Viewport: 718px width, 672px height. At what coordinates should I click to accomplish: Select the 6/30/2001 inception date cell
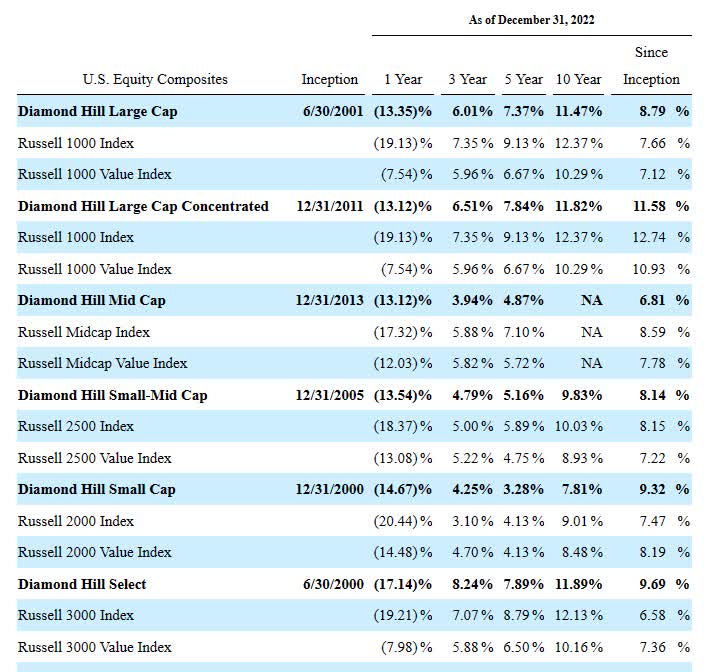point(333,112)
